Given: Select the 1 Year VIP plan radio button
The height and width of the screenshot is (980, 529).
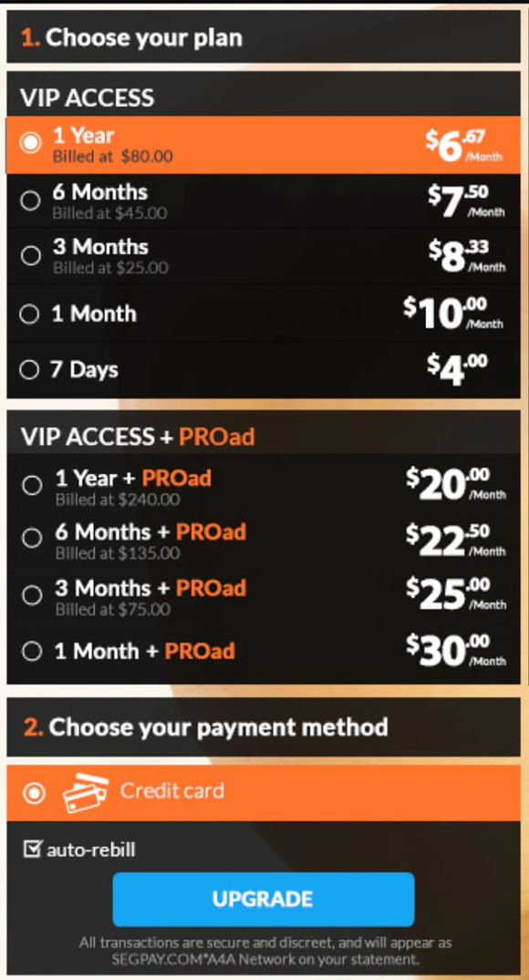Looking at the screenshot, I should click(30, 142).
